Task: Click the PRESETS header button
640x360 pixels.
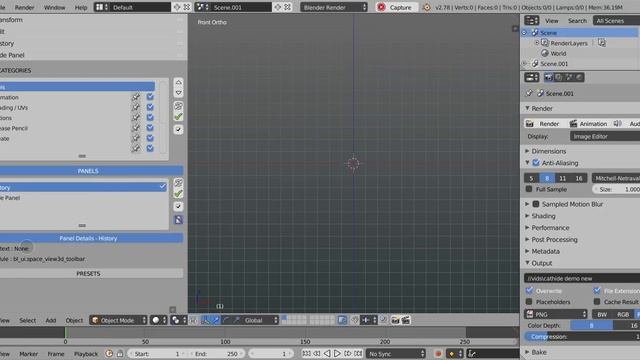Action: coord(88,273)
